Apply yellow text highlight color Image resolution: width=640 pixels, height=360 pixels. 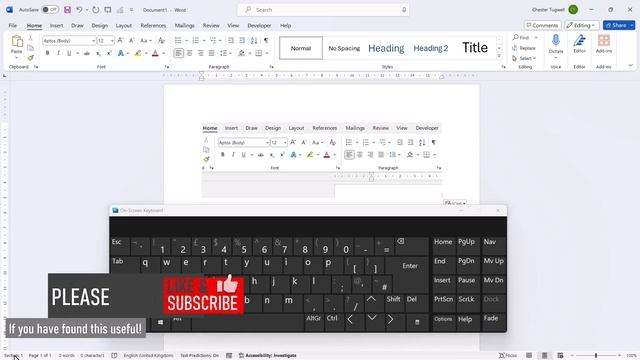tap(138, 53)
